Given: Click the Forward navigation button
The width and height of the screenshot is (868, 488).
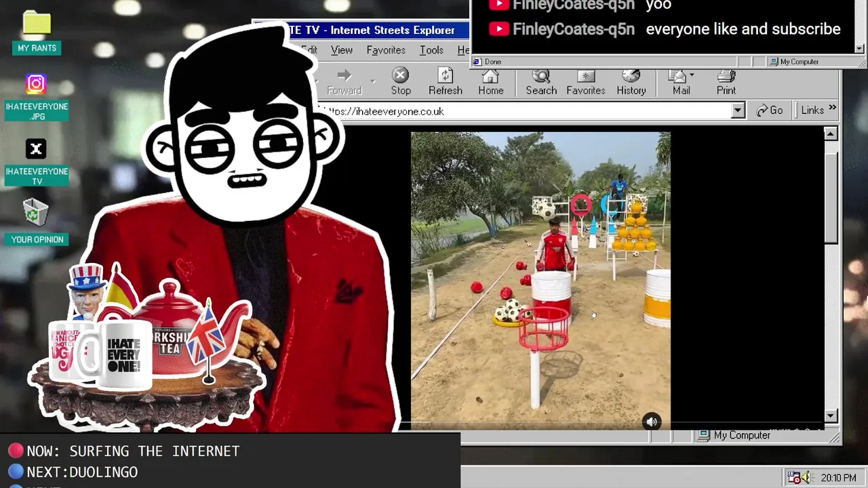Looking at the screenshot, I should coord(344,81).
